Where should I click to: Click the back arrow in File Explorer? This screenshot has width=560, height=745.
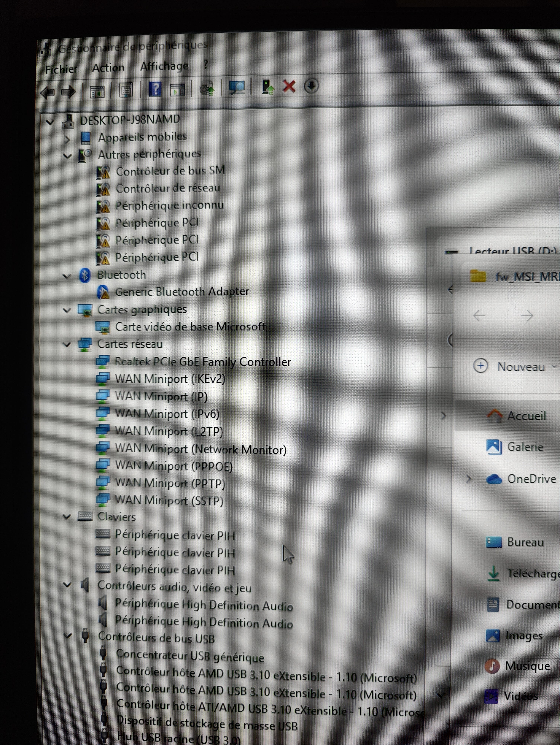480,316
